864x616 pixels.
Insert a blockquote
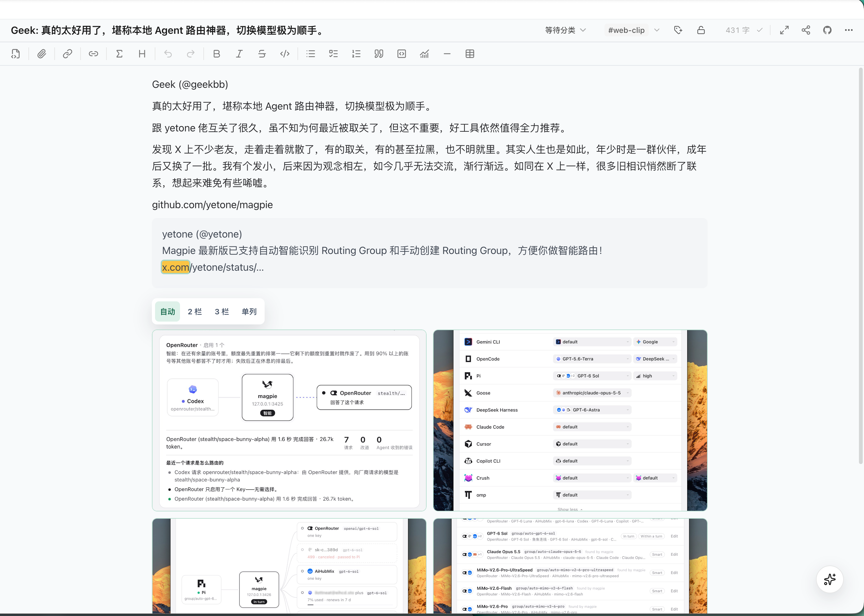pos(379,54)
